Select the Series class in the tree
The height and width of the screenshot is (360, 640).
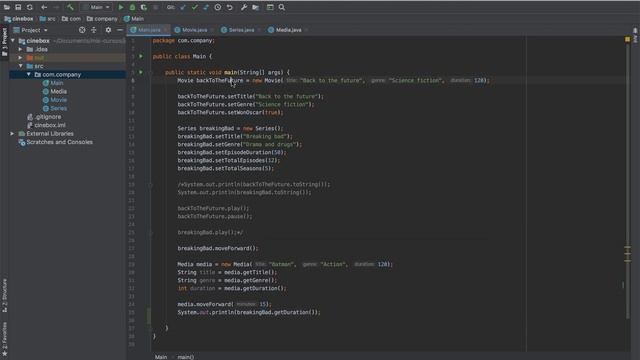pyautogui.click(x=55, y=108)
